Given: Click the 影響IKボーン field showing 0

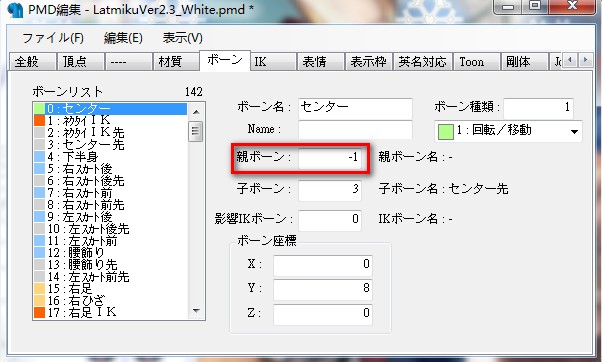Looking at the screenshot, I should tap(330, 220).
